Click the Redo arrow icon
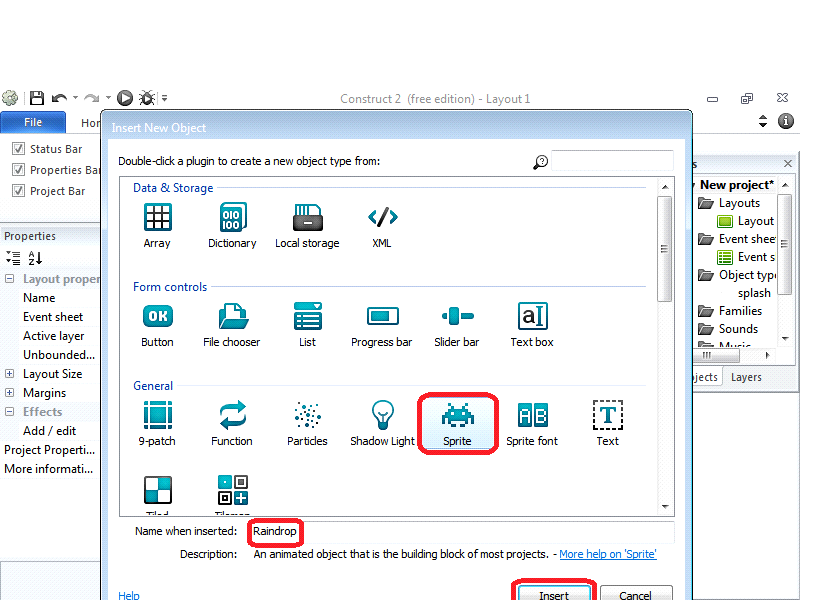Viewport: 819px width, 600px height. point(92,98)
